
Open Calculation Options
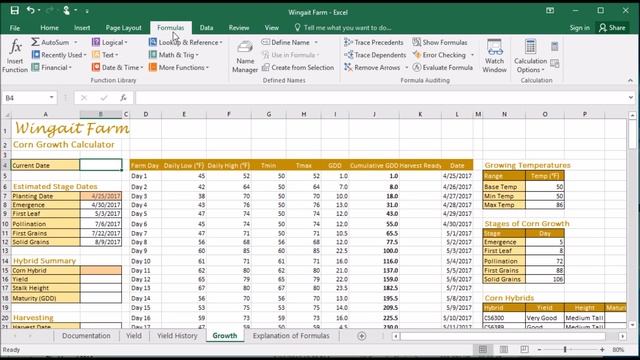(x=530, y=56)
